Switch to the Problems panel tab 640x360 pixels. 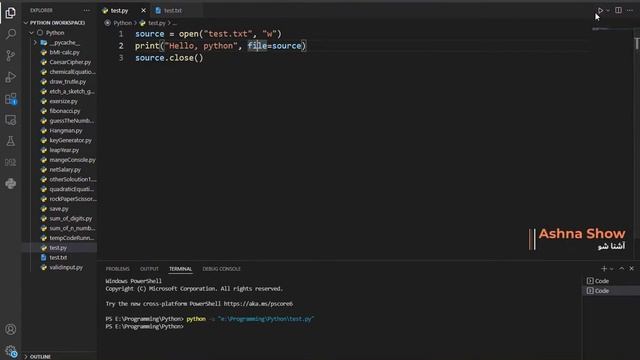pos(118,269)
